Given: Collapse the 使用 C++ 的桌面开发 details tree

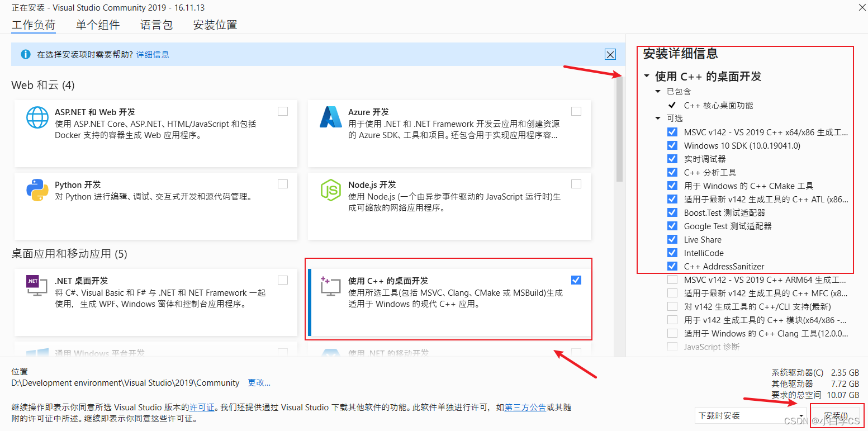Looking at the screenshot, I should coord(647,77).
